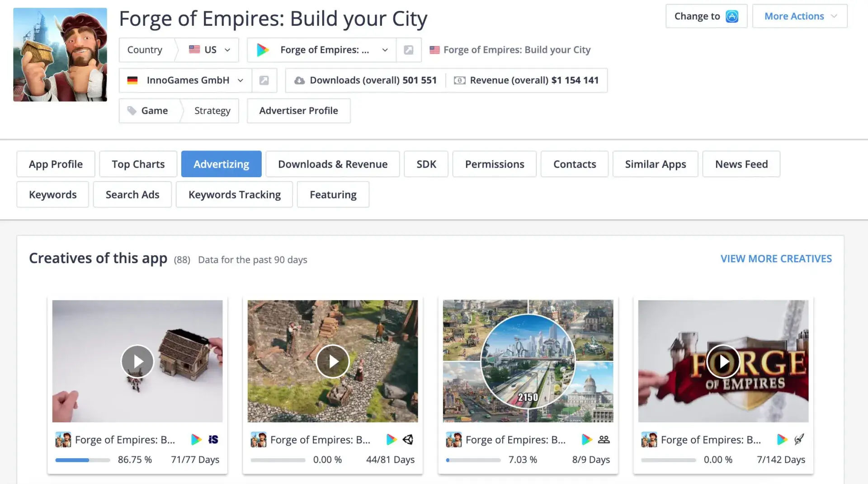Open the 2150 city collage creative thumbnail
Viewport: 868px width, 484px height.
point(528,361)
